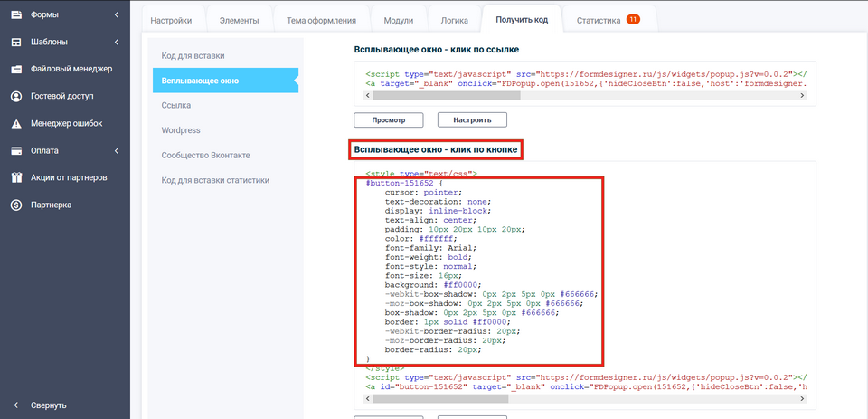This screenshot has width=868, height=419.
Task: Click the Формы sidebar icon
Action: coord(16,14)
